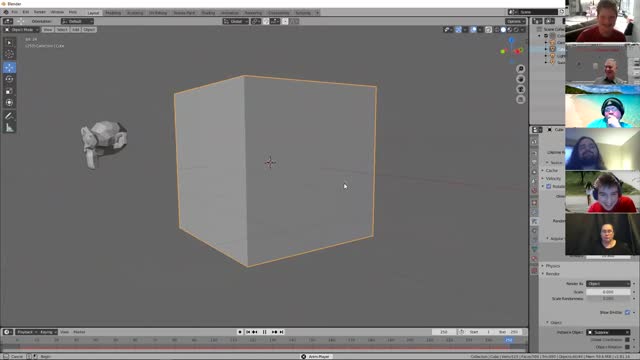This screenshot has height=360, width=640.
Task: Open the Options dropdown in viewport
Action: pos(516,21)
